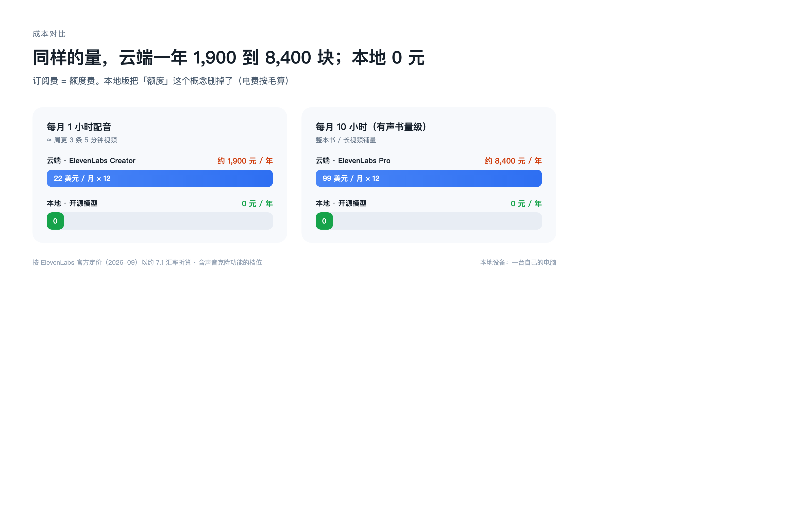Click the subtitle starting with 订阅费 = 额度费
Image resolution: width=812 pixels, height=508 pixels.
click(161, 81)
